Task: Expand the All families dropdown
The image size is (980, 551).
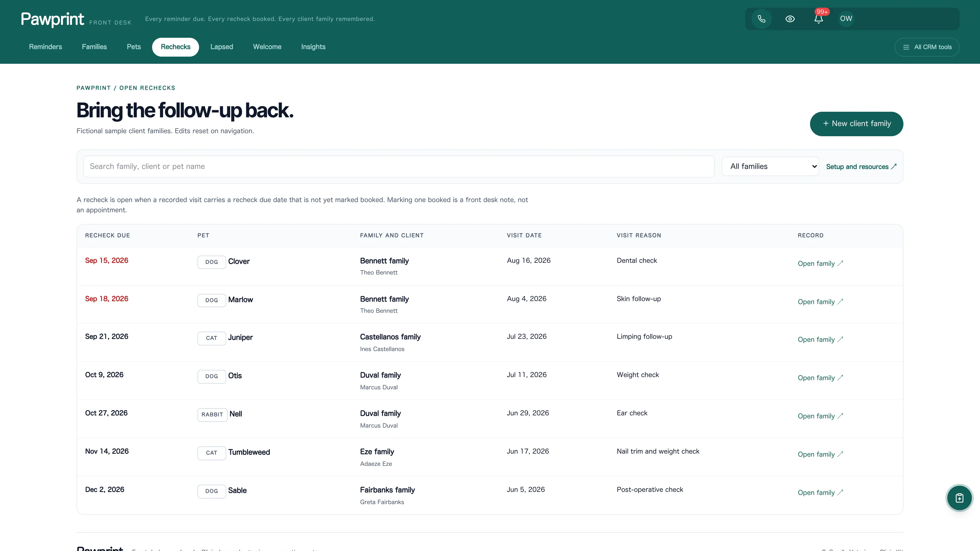Action: pyautogui.click(x=770, y=166)
